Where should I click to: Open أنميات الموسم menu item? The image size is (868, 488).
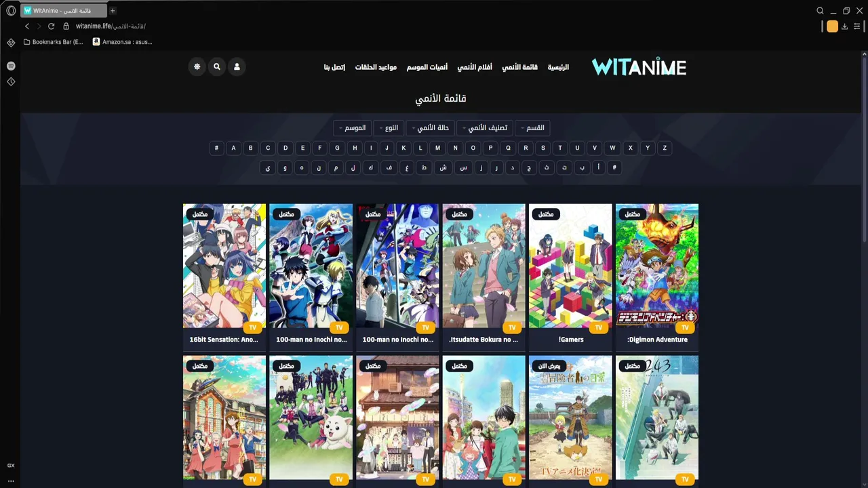pyautogui.click(x=427, y=67)
